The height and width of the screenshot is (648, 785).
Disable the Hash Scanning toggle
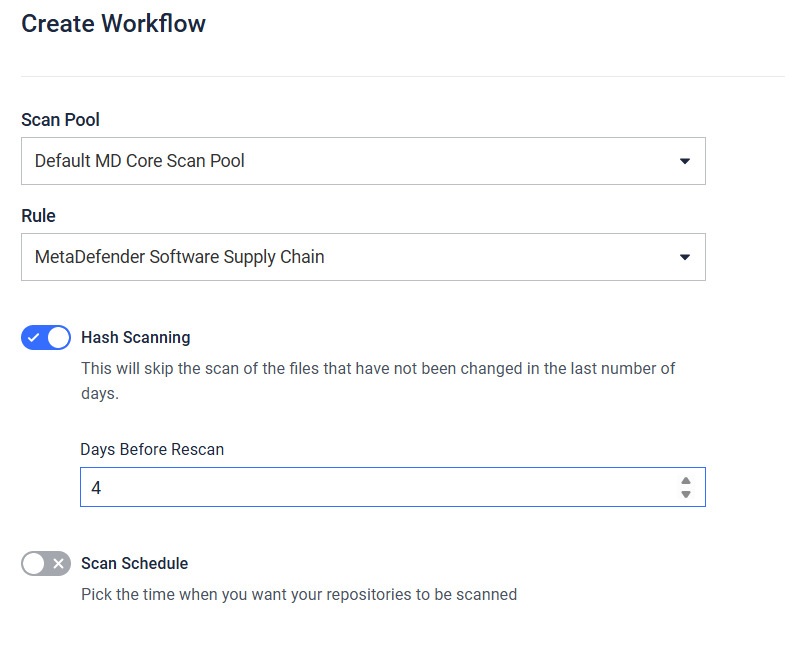(46, 337)
